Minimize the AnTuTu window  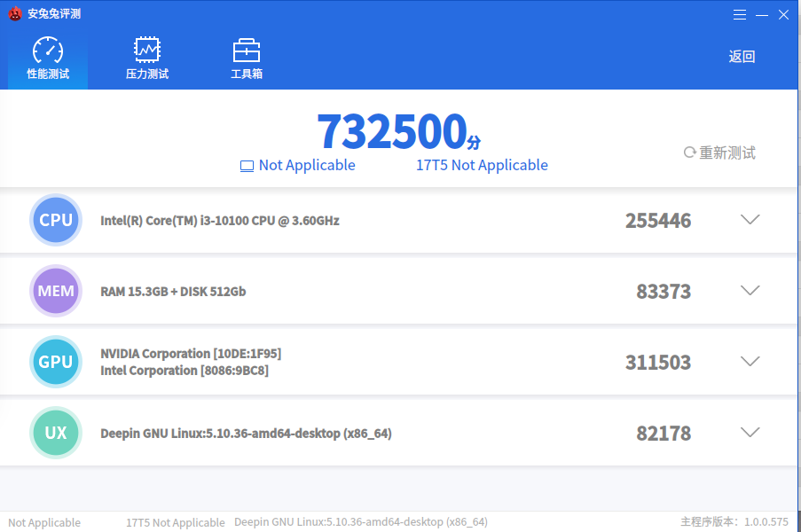point(762,15)
